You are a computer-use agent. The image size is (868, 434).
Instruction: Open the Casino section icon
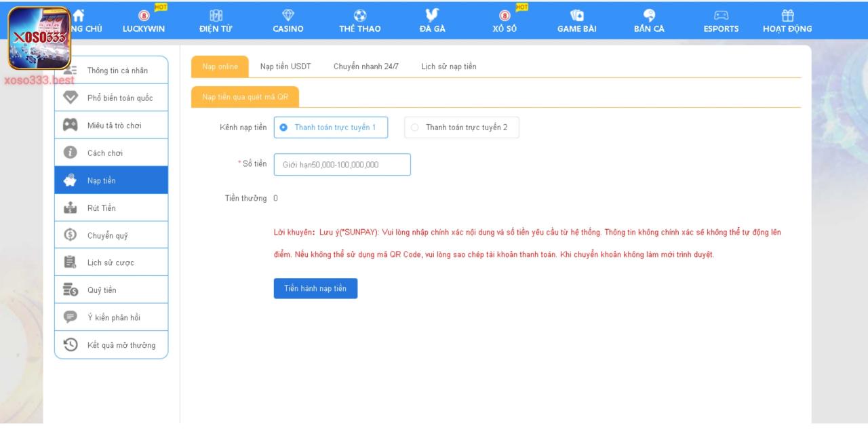point(288,14)
